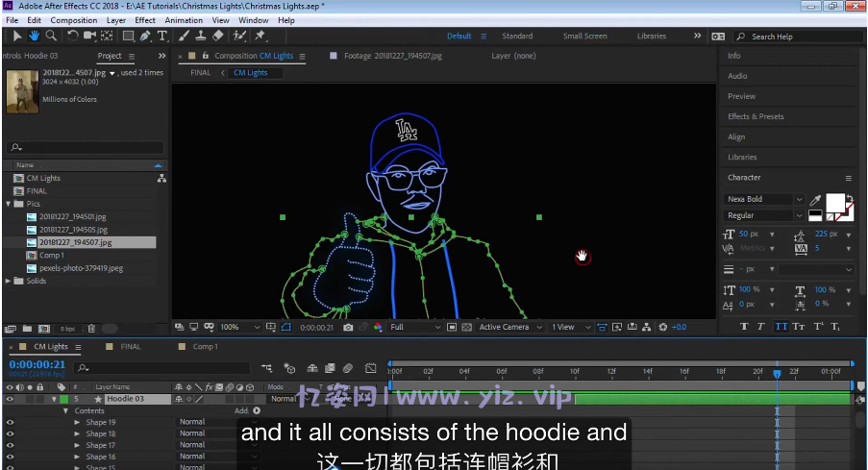Select the Zoom tool

pos(51,36)
